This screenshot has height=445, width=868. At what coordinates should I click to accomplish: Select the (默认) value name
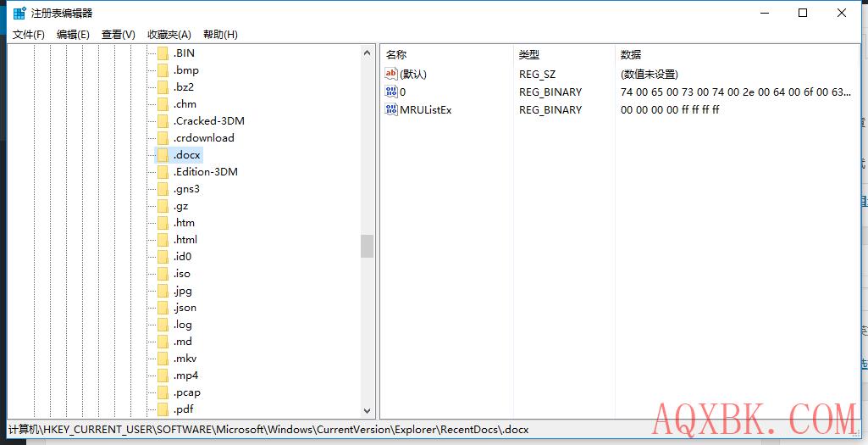coord(413,75)
